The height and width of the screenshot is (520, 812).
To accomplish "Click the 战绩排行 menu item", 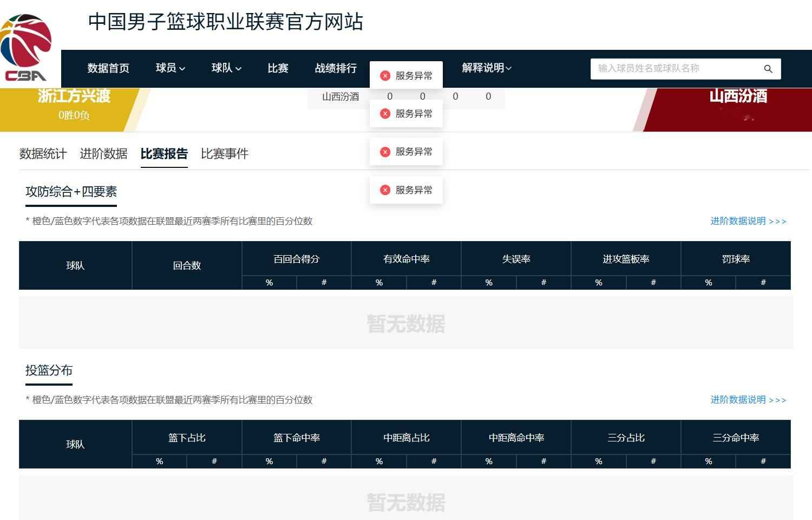I will (336, 68).
